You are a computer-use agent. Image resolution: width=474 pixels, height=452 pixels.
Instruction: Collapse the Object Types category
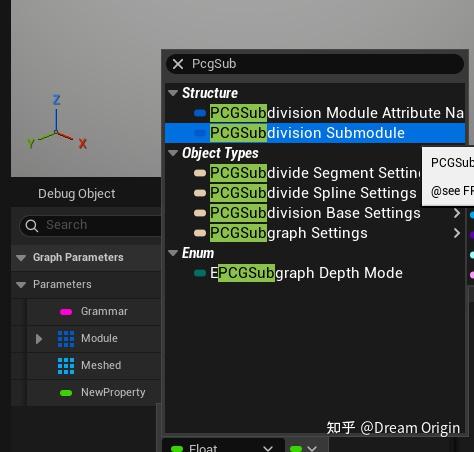pyautogui.click(x=173, y=153)
